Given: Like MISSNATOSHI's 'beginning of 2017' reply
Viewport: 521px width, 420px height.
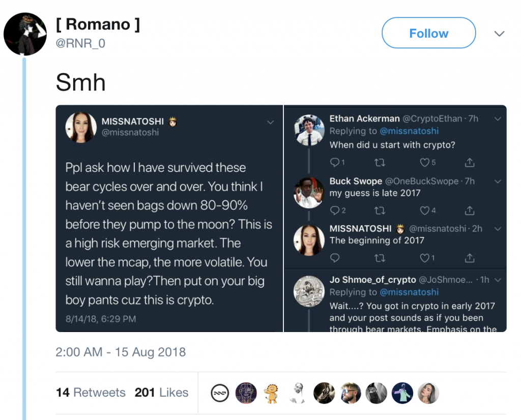Looking at the screenshot, I should tap(424, 258).
